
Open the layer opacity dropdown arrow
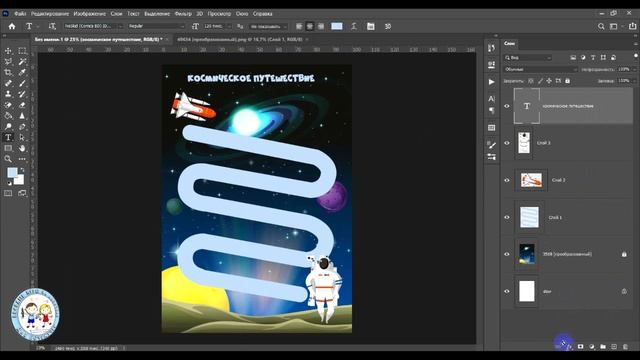[634, 69]
